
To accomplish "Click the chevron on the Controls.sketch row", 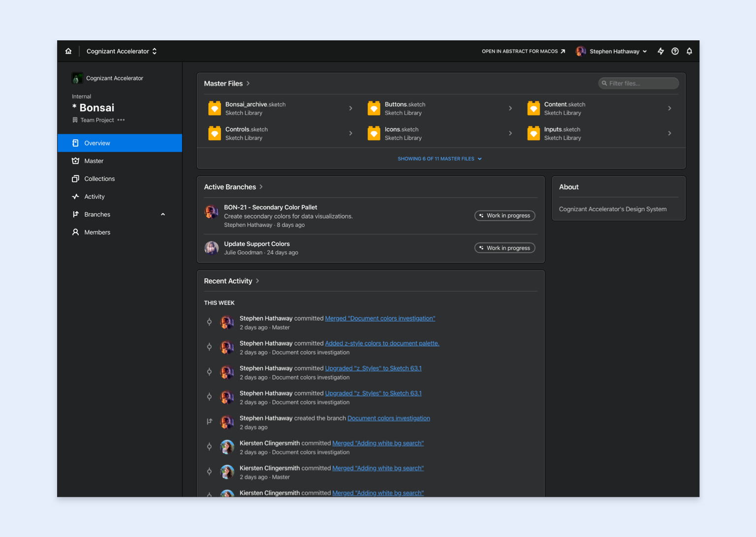I will [350, 133].
